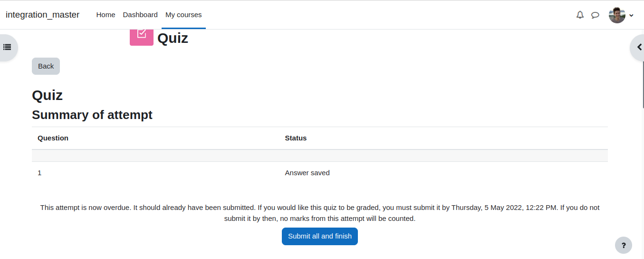
Task: Open the messaging speech bubble icon
Action: (595, 15)
